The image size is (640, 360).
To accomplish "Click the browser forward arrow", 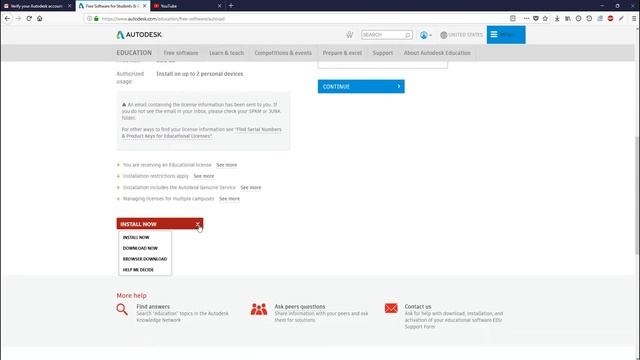I will (18, 18).
